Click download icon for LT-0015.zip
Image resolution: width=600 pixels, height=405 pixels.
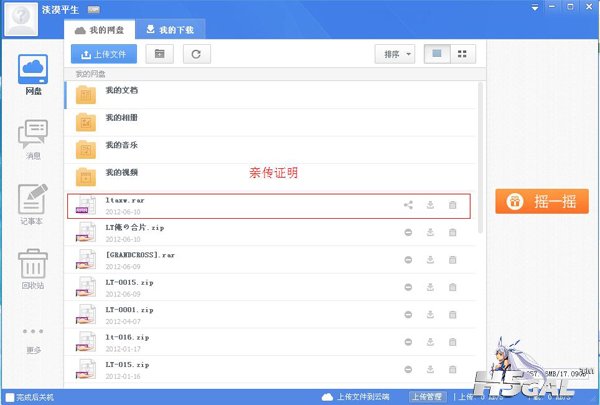[430, 287]
